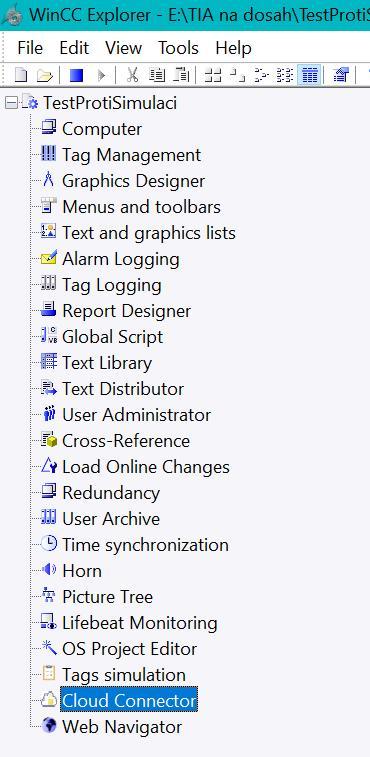This screenshot has height=757, width=370.
Task: Click the Paste toolbar icon
Action: click(x=181, y=75)
